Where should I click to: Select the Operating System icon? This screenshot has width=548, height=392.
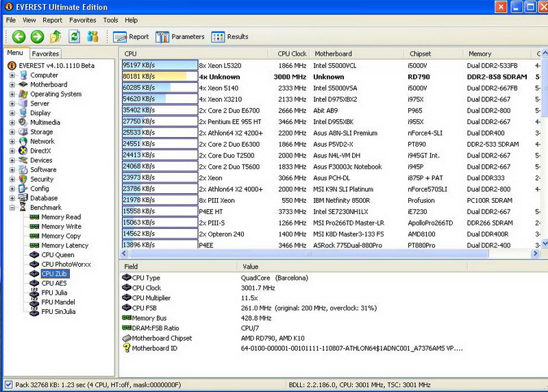[x=23, y=94]
